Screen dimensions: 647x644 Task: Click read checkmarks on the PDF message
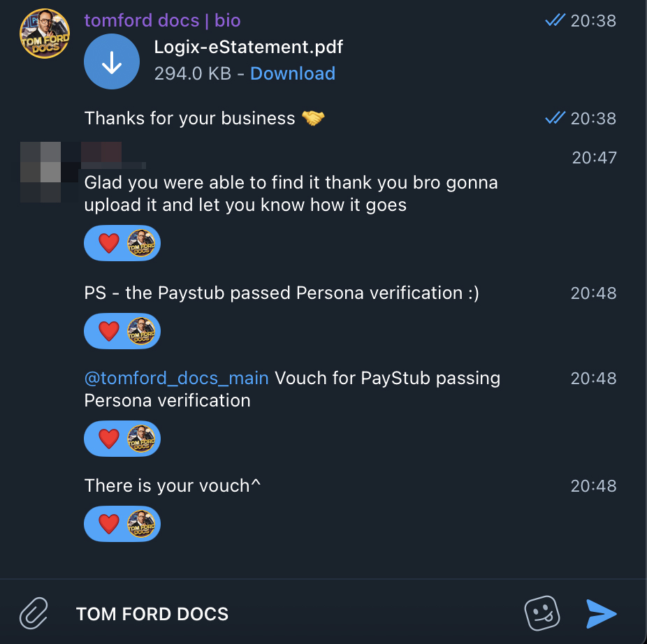tap(555, 21)
